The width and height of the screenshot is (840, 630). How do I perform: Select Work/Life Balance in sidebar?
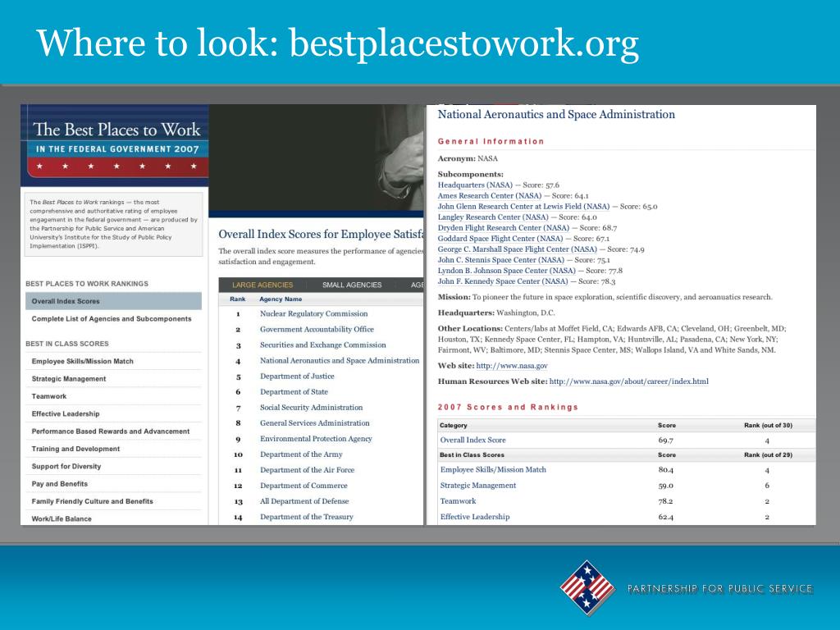pyautogui.click(x=62, y=518)
